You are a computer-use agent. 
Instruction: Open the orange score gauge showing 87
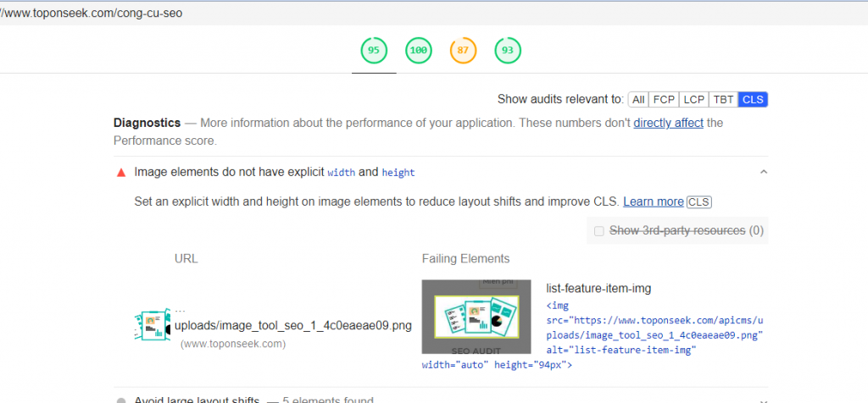pos(463,51)
